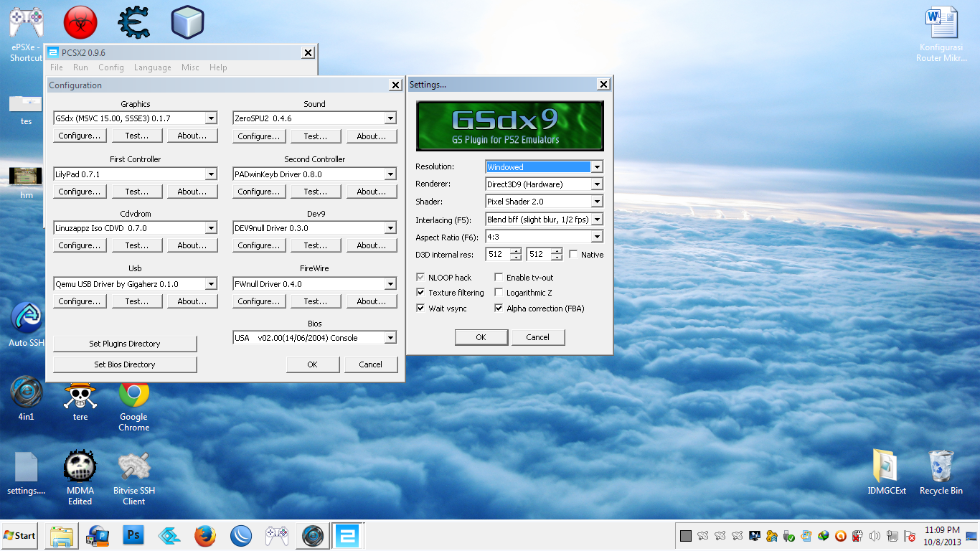Image resolution: width=980 pixels, height=551 pixels.
Task: Open the Konfigurasi Router Word document icon
Action: pos(941,34)
